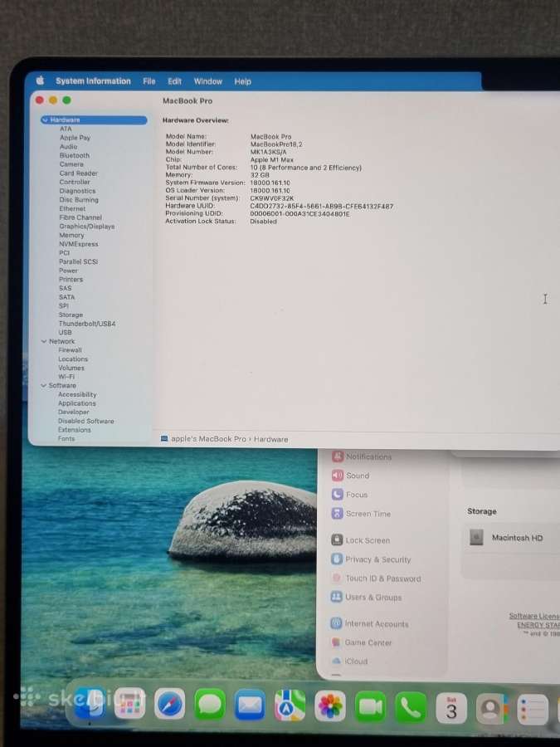Select Printers in sidebar
Image resolution: width=560 pixels, height=747 pixels.
coord(71,280)
